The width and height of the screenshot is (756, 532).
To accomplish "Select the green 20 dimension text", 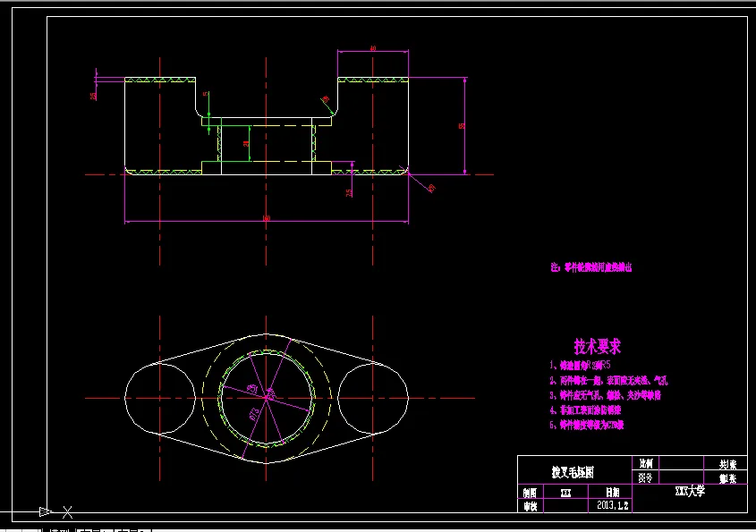I will tap(246, 144).
